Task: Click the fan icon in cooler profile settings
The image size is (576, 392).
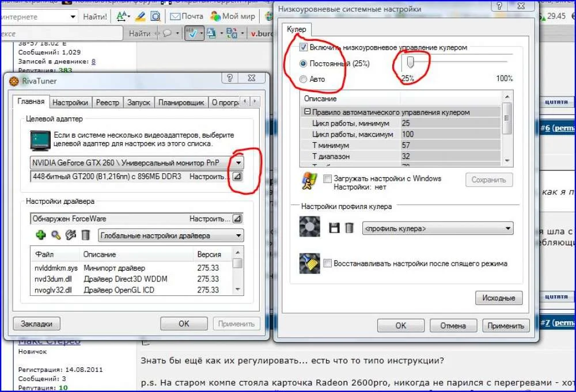Action: 309,226
